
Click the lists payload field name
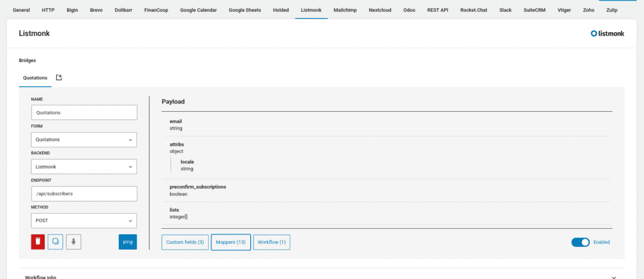coord(174,210)
